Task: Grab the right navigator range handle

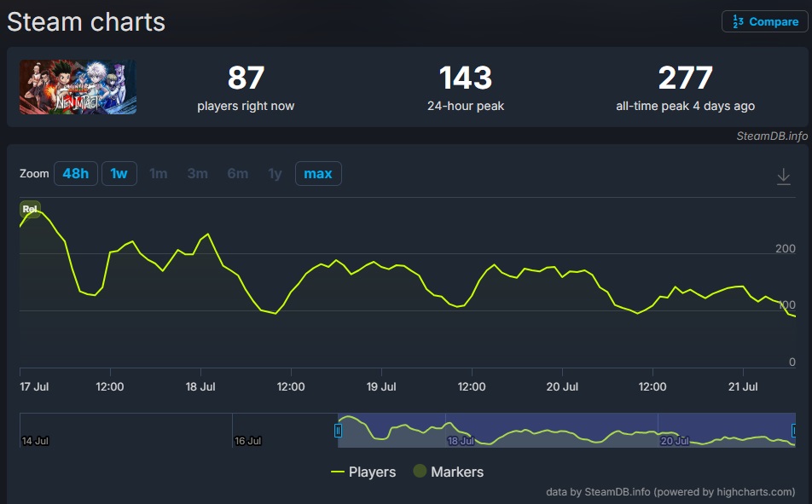Action: tap(794, 431)
